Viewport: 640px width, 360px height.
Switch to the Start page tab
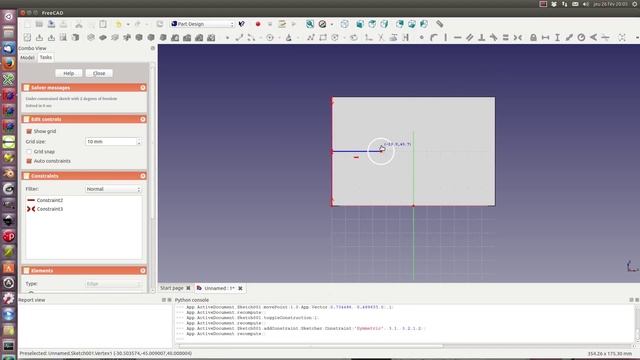pos(171,288)
